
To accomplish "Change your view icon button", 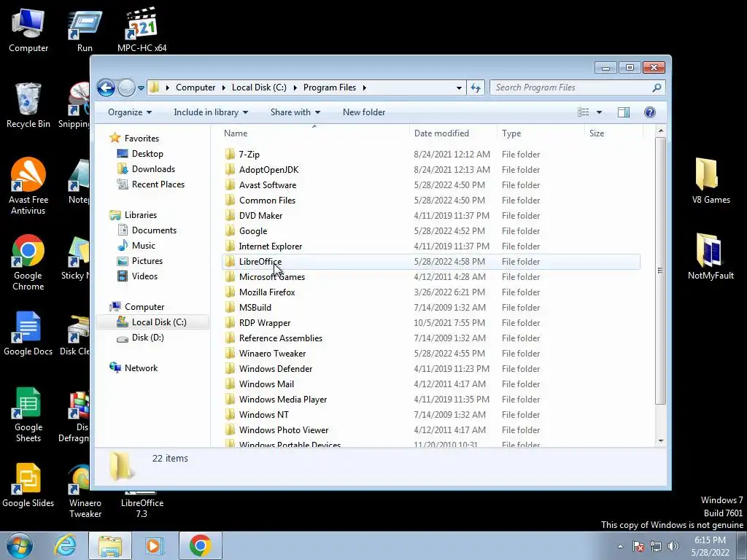I will click(583, 112).
